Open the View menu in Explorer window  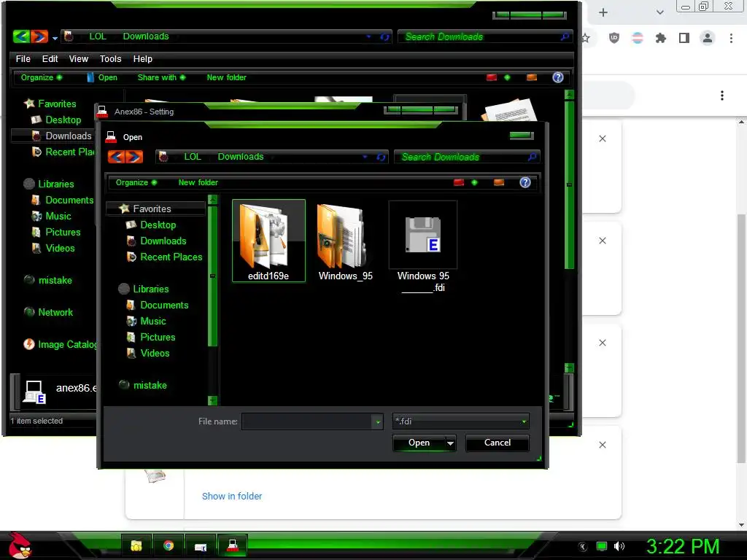[x=79, y=59]
